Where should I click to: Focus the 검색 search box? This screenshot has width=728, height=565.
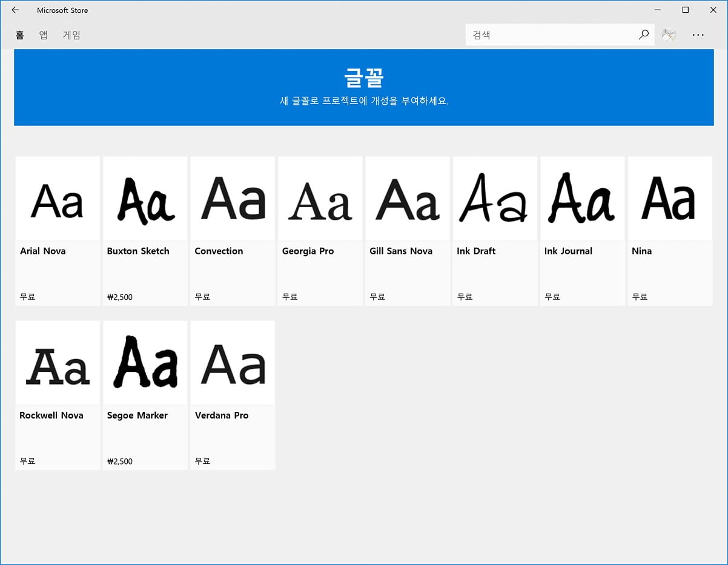(560, 35)
